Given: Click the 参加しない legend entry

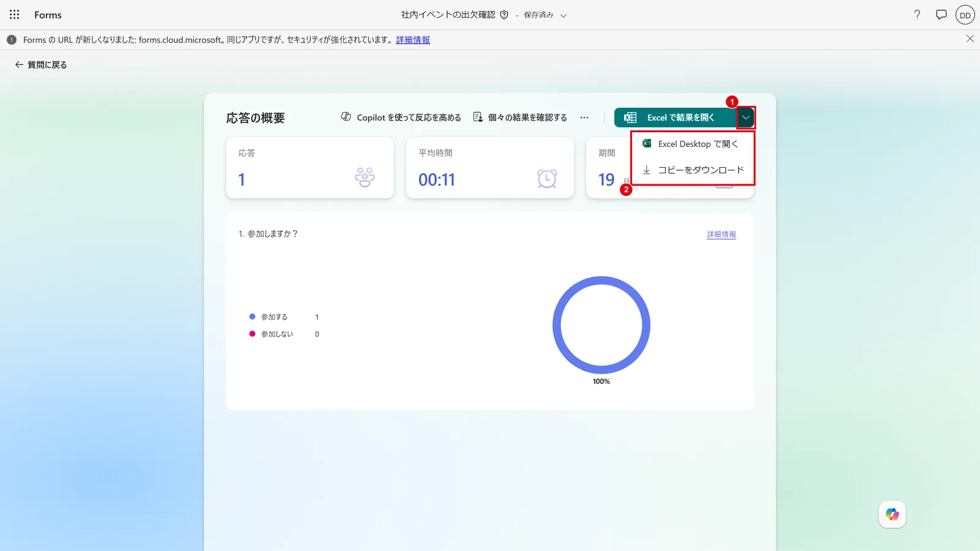Looking at the screenshot, I should 271,334.
